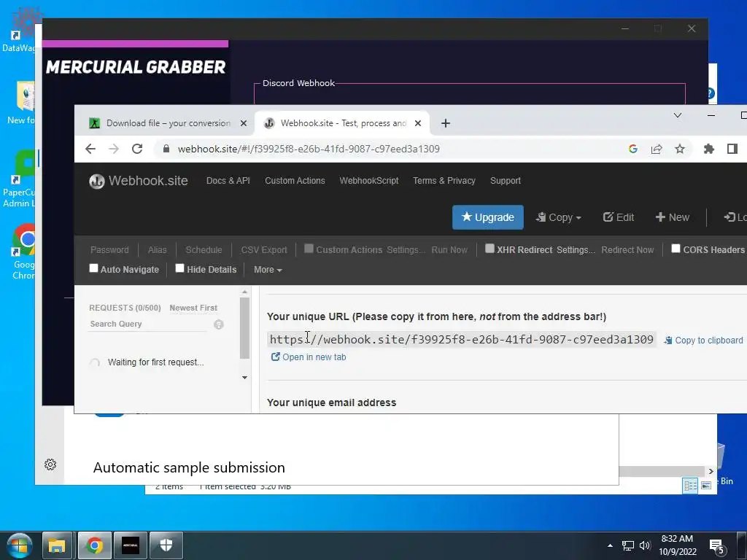The width and height of the screenshot is (747, 560).
Task: Create a New webhook URL
Action: 672,217
